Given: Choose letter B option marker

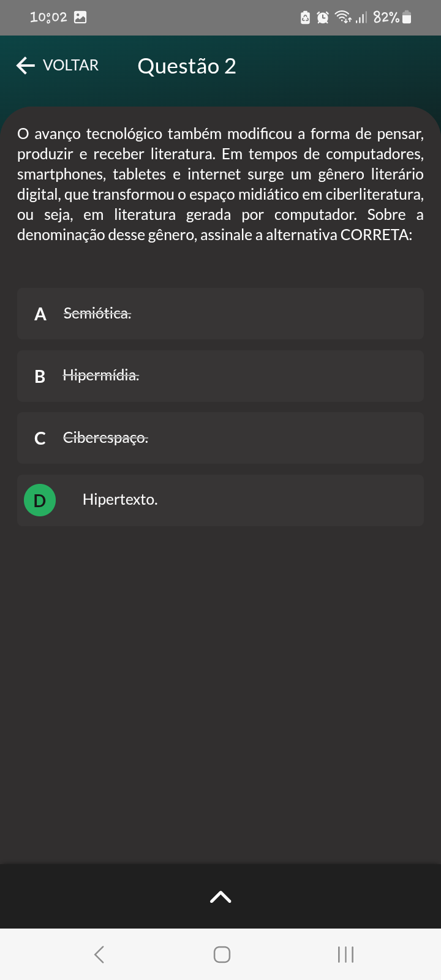Looking at the screenshot, I should point(40,377).
